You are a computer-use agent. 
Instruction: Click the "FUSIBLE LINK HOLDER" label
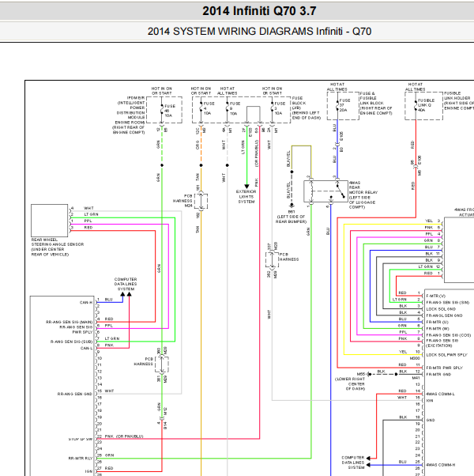tap(459, 100)
